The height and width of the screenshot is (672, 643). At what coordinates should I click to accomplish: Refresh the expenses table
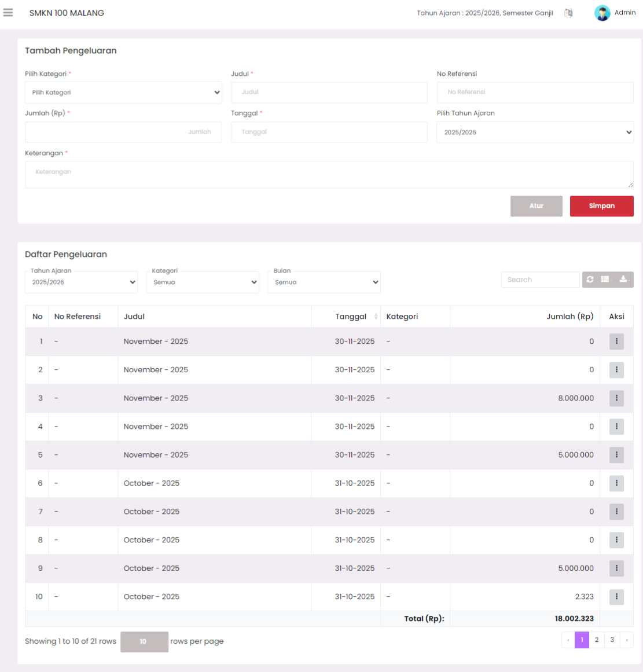[590, 280]
